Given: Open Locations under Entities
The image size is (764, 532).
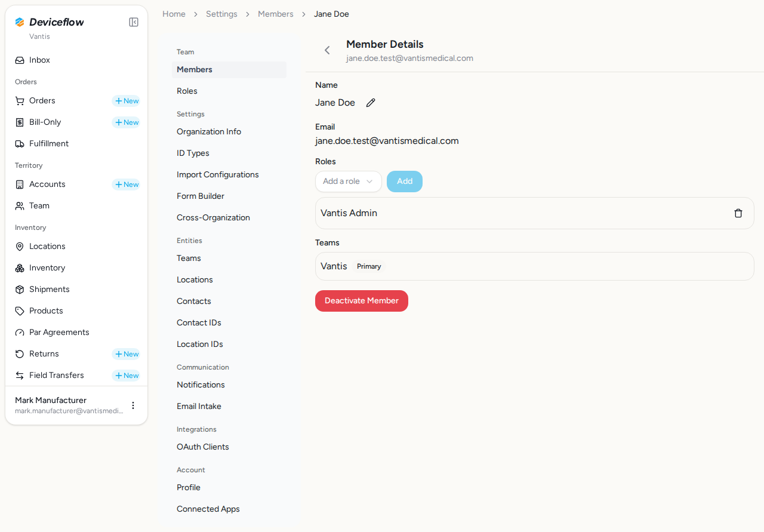Looking at the screenshot, I should 229,280.
